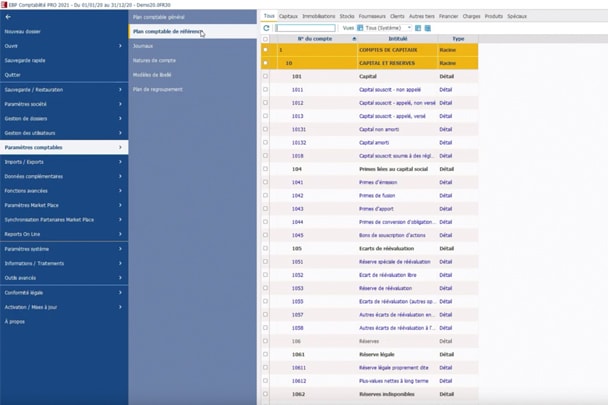
Task: Open the Immobilisations tab
Action: (x=319, y=16)
